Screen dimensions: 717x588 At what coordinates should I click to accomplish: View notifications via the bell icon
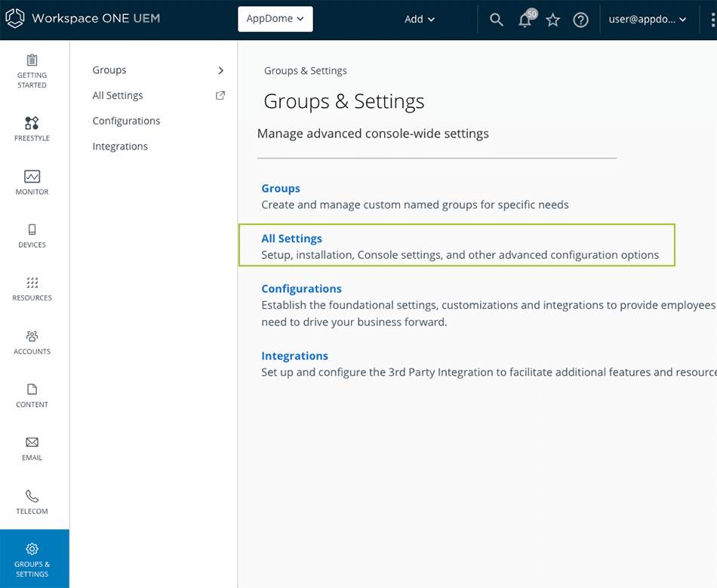pyautogui.click(x=525, y=20)
